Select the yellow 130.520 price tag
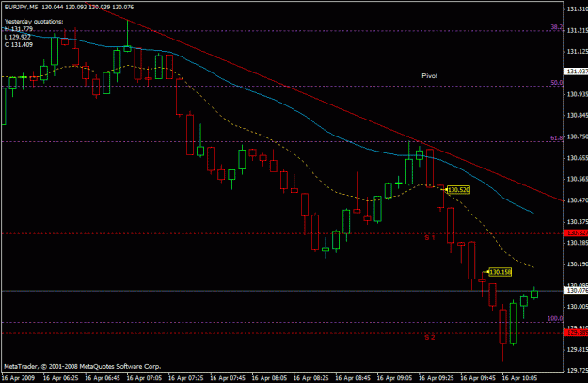The height and width of the screenshot is (383, 588). click(x=458, y=190)
